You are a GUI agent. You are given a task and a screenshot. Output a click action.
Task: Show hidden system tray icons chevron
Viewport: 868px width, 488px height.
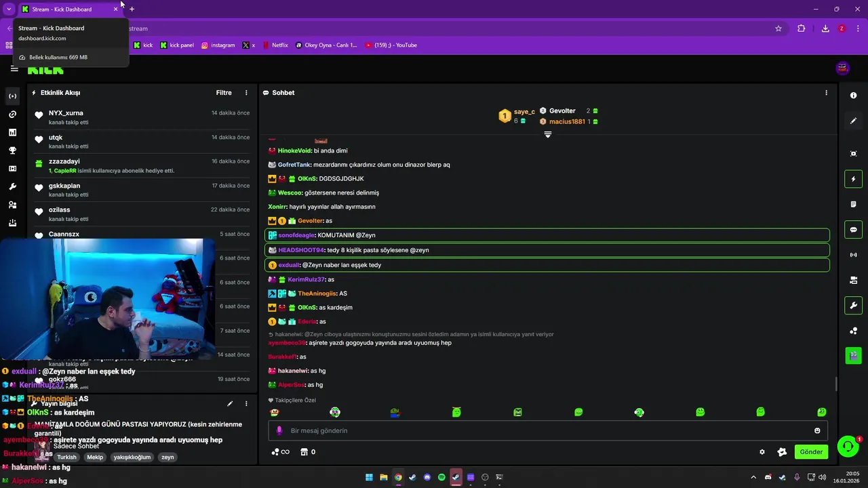pyautogui.click(x=753, y=477)
